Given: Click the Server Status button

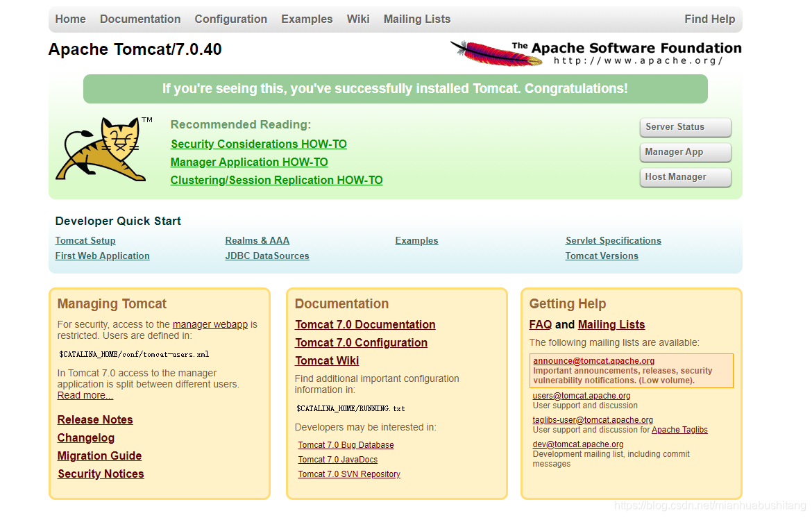Looking at the screenshot, I should pos(685,127).
